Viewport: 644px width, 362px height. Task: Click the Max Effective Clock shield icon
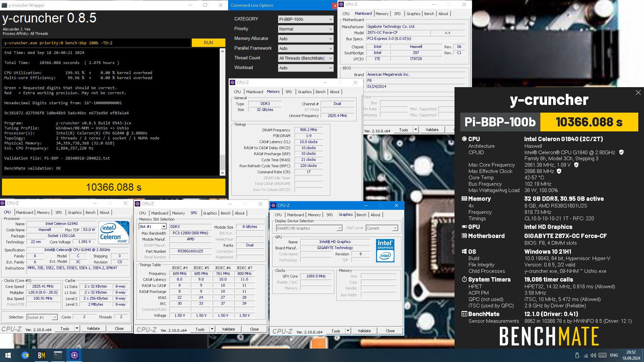(559, 171)
